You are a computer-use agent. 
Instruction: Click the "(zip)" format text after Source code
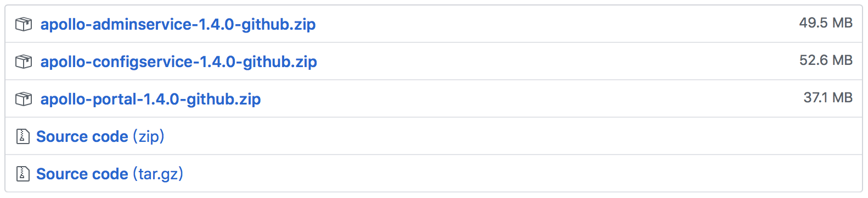148,136
